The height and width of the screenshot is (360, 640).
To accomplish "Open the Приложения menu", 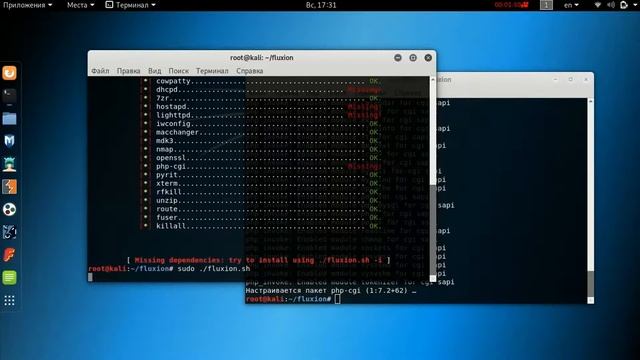I will click(28, 5).
